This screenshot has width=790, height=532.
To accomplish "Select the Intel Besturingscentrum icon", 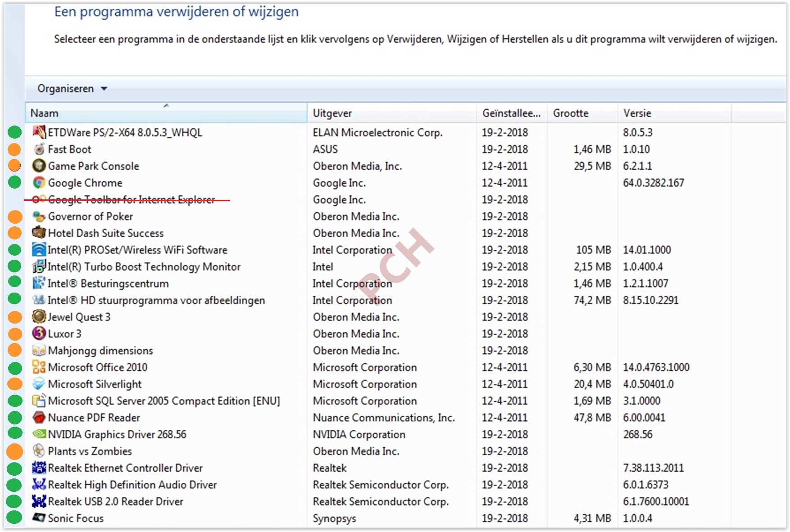I will [39, 283].
